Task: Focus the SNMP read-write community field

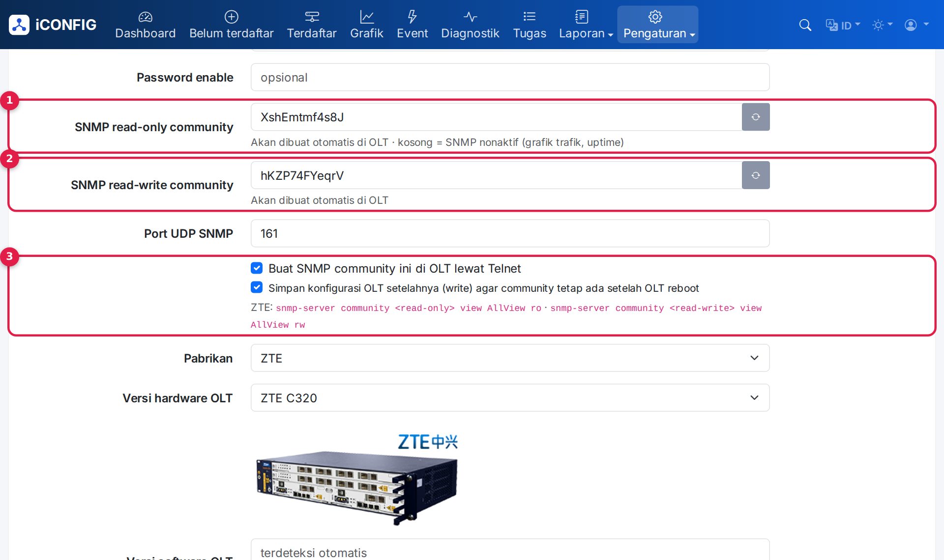Action: point(496,175)
